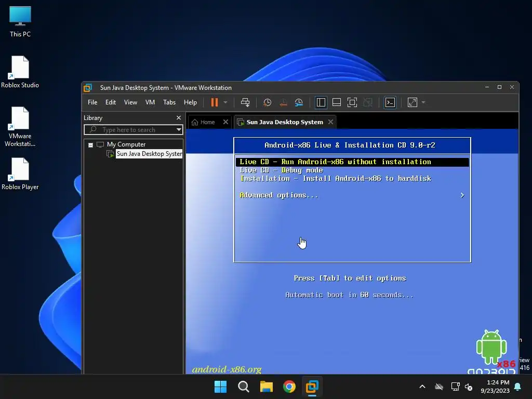Click the stretch guest display icon
The width and height of the screenshot is (532, 399).
(x=412, y=102)
